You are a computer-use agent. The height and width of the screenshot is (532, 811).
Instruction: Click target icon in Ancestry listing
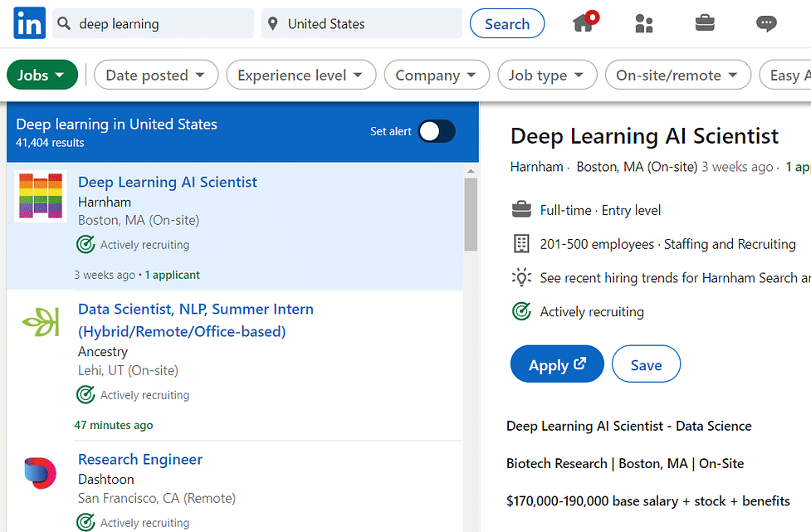tap(85, 394)
